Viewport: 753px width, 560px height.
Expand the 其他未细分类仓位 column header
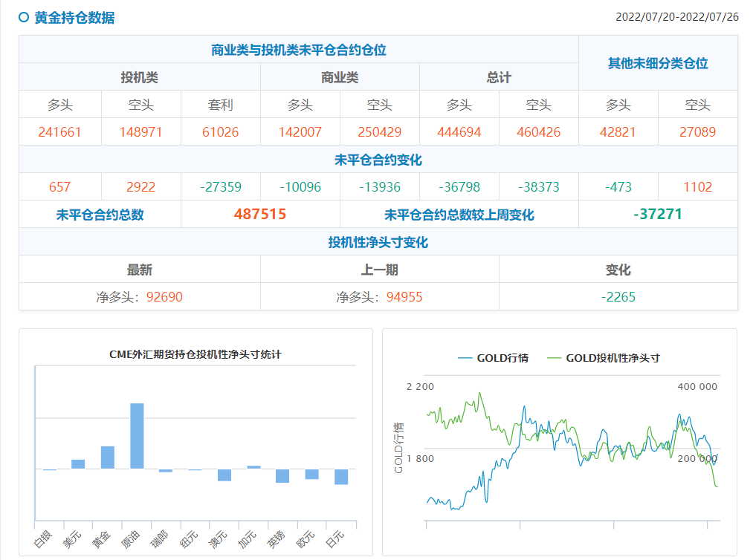(658, 63)
